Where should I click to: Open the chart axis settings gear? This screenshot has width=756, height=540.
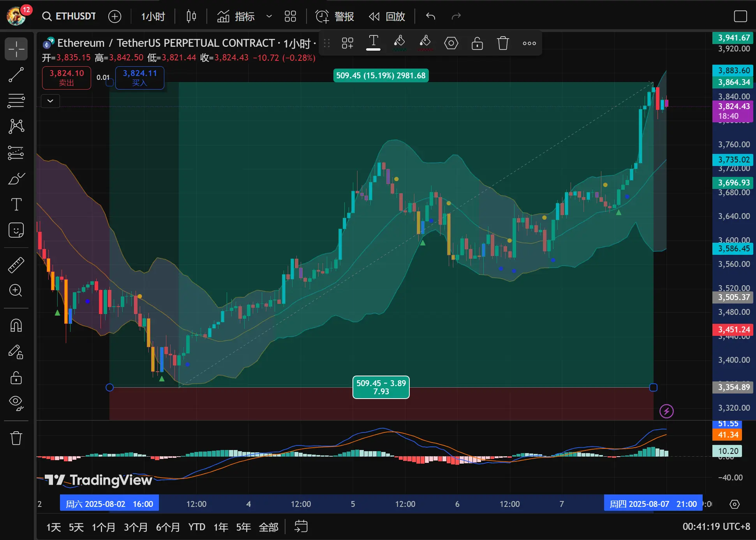(735, 504)
